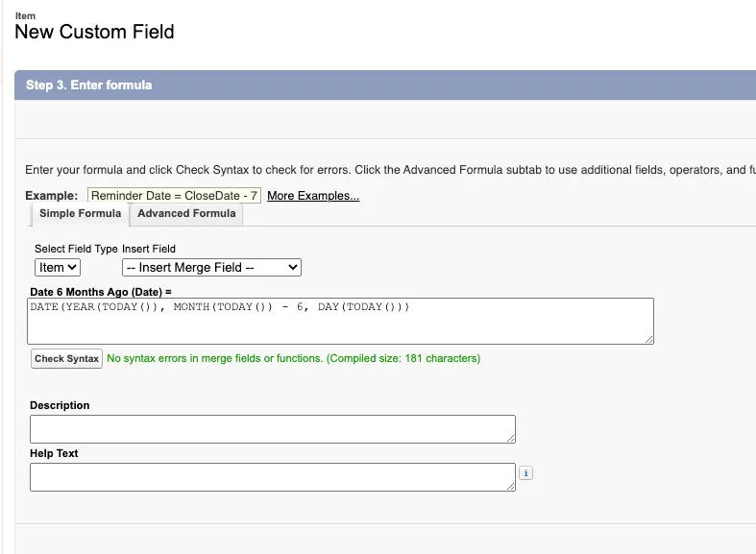Click the Help Text box resize grip
The width and height of the screenshot is (756, 554).
click(511, 487)
